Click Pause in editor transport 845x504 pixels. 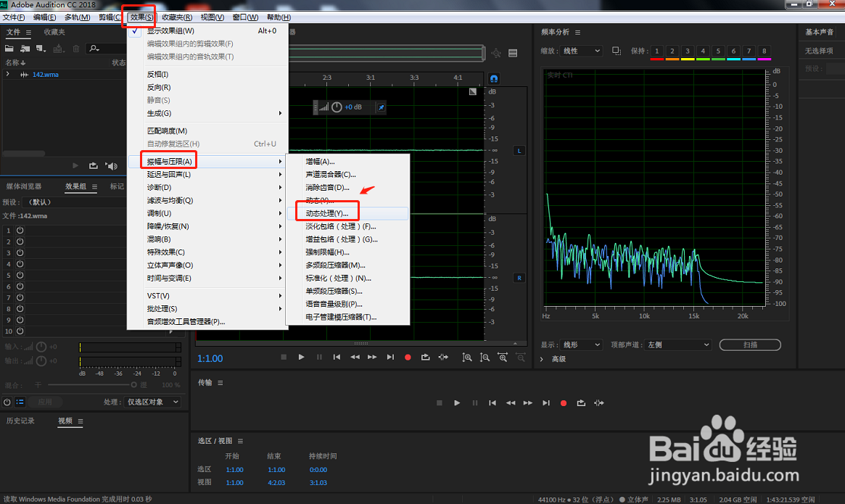pos(319,357)
